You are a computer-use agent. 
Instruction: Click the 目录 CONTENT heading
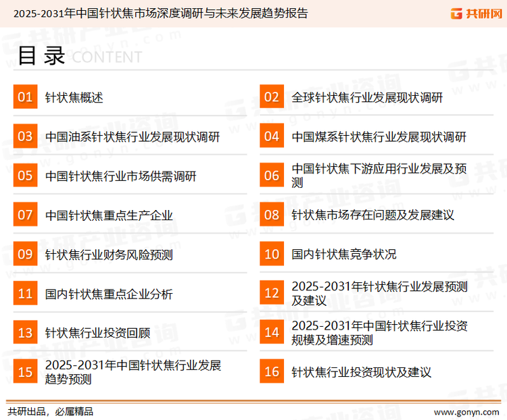tap(79, 57)
